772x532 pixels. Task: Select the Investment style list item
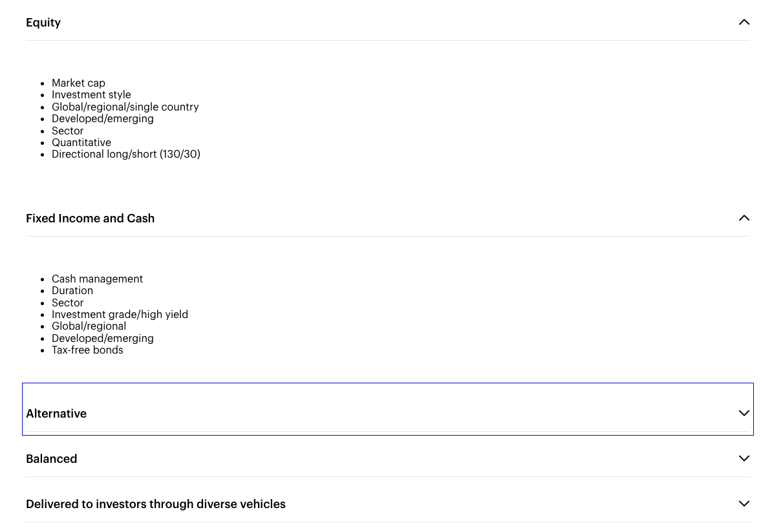[x=91, y=94]
